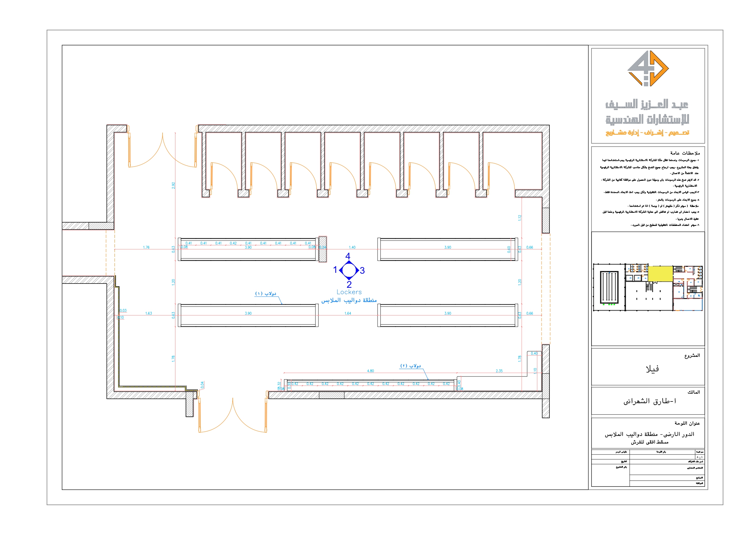Click the '4.80' dimension text
This screenshot has width=756, height=535.
[370, 371]
